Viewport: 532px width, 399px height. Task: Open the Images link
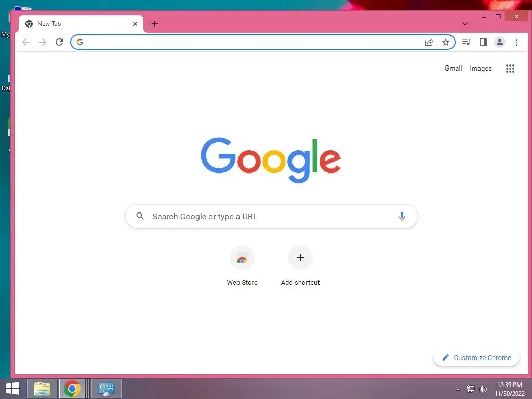tap(481, 68)
